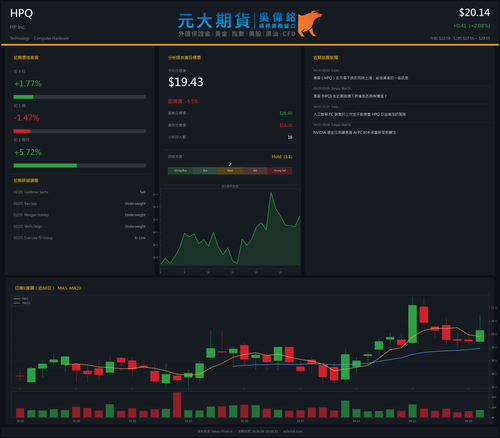
Task: Select the yellow Hold rating segment
Action: tap(230, 171)
